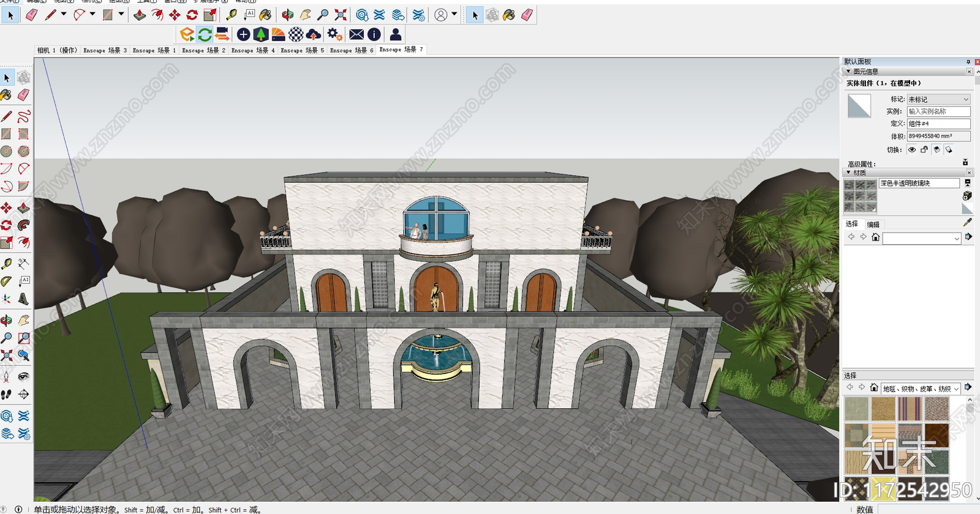The width and height of the screenshot is (980, 514).
Task: Choose the Rotate tool in top toolbar
Action: (x=192, y=15)
